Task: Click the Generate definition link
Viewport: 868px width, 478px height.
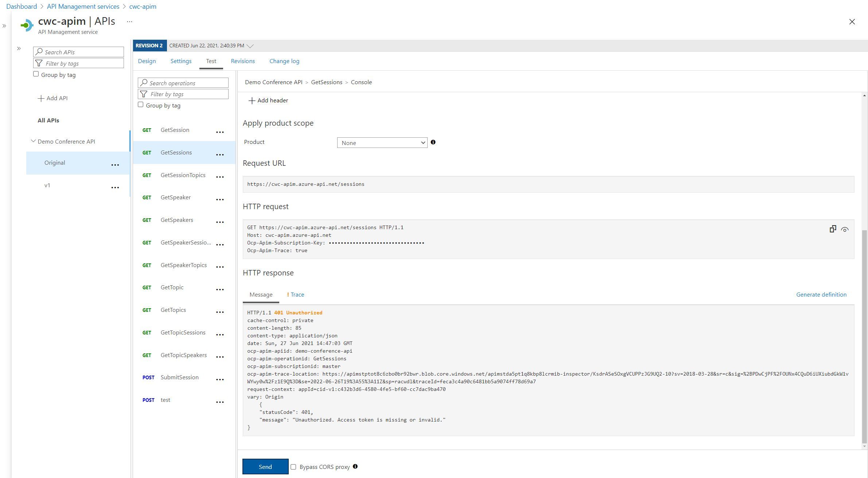Action: [x=821, y=294]
